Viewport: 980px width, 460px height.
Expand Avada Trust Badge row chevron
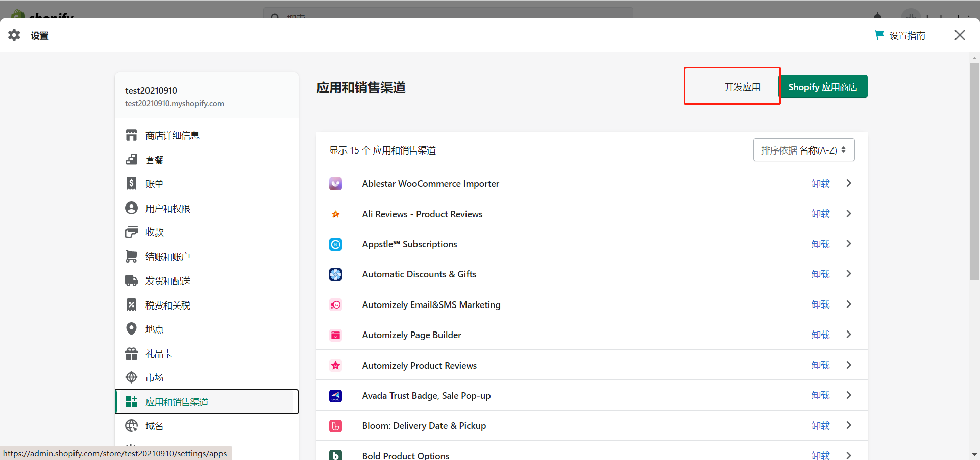(x=849, y=395)
